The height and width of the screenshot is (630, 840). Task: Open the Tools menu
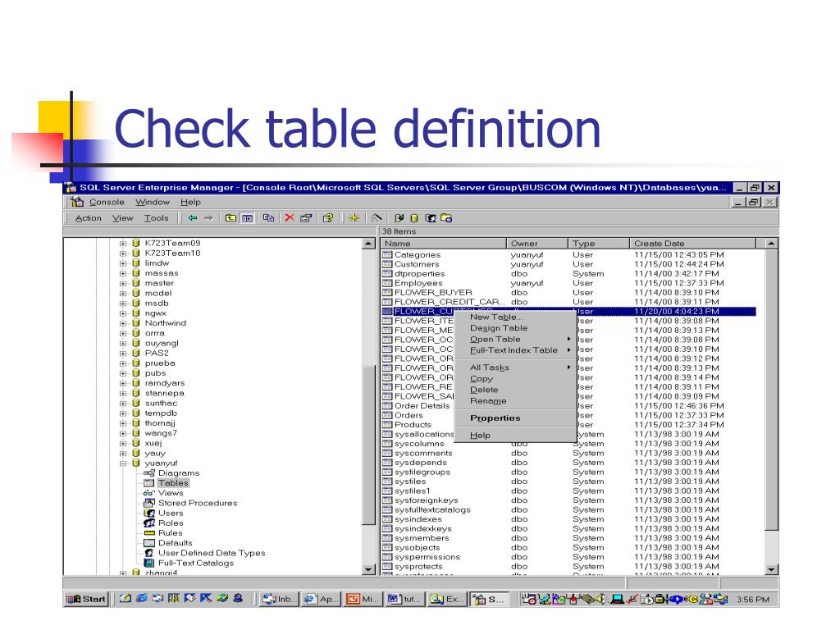point(156,218)
